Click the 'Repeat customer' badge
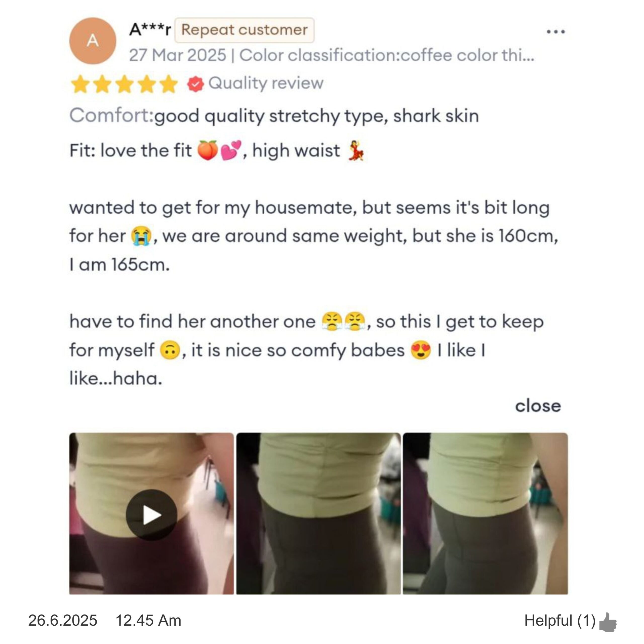644x644 pixels. [244, 30]
